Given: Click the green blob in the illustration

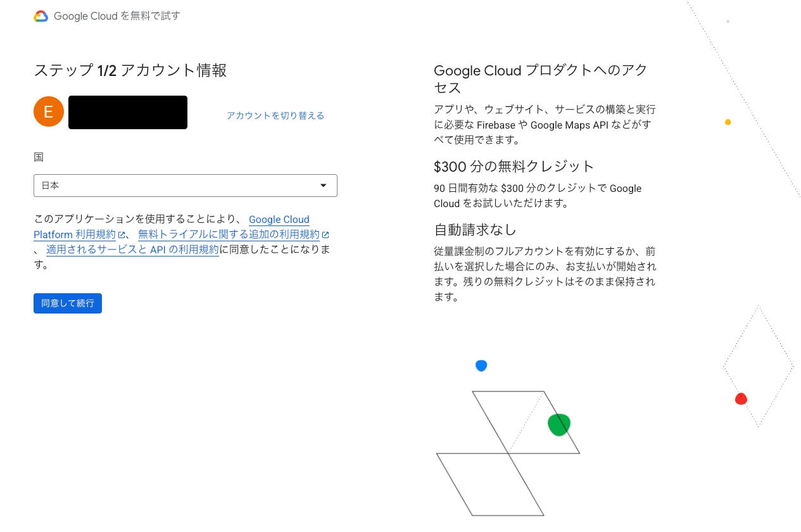Looking at the screenshot, I should click(558, 424).
